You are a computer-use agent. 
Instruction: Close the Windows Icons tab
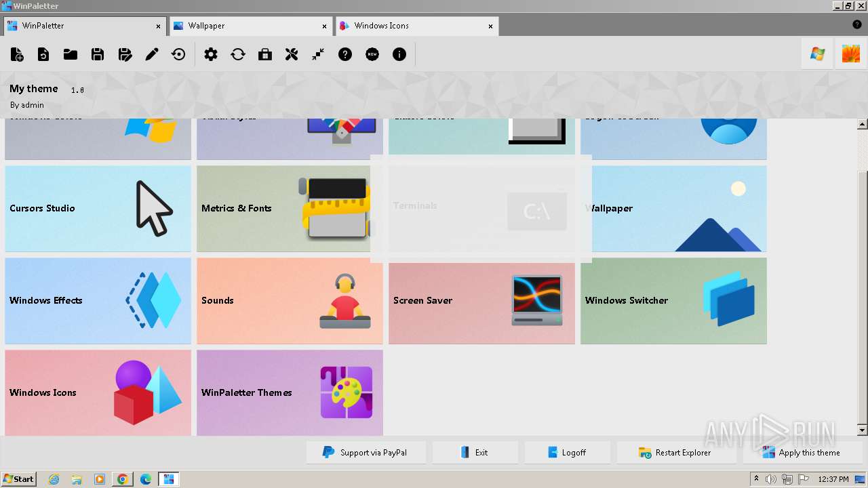490,26
